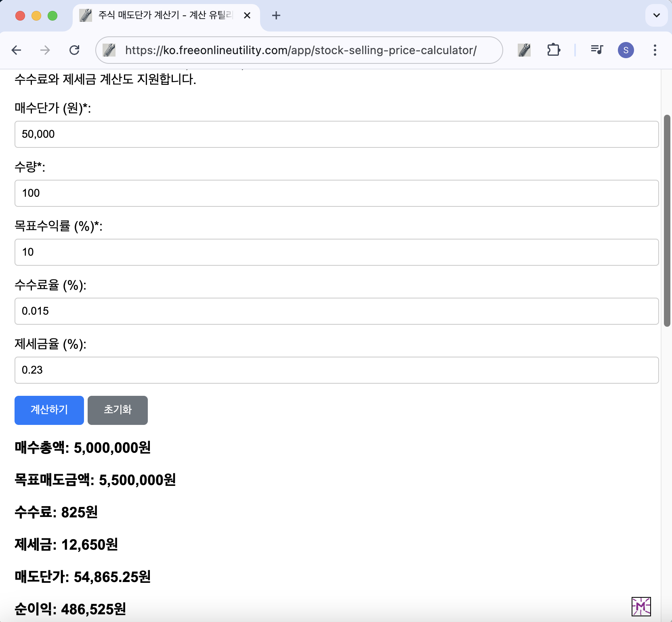Viewport: 672px width, 622px height.
Task: Expand the tab search dropdown
Action: tap(657, 15)
